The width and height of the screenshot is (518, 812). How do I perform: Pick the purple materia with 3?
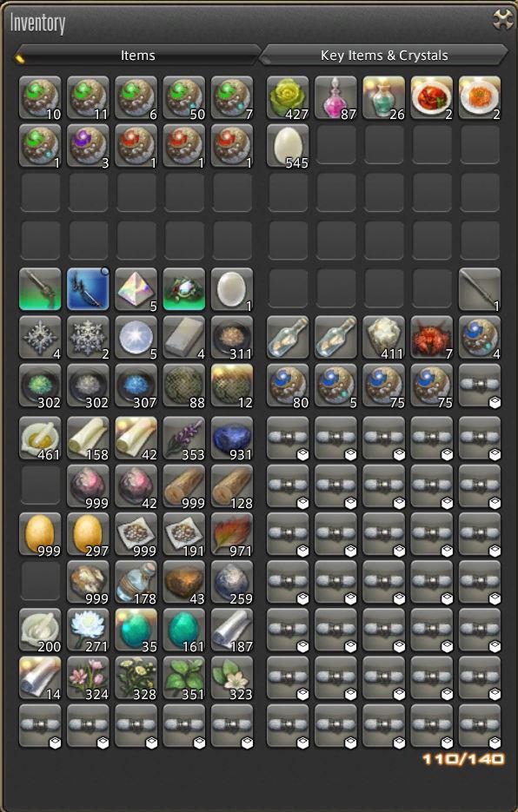[88, 146]
